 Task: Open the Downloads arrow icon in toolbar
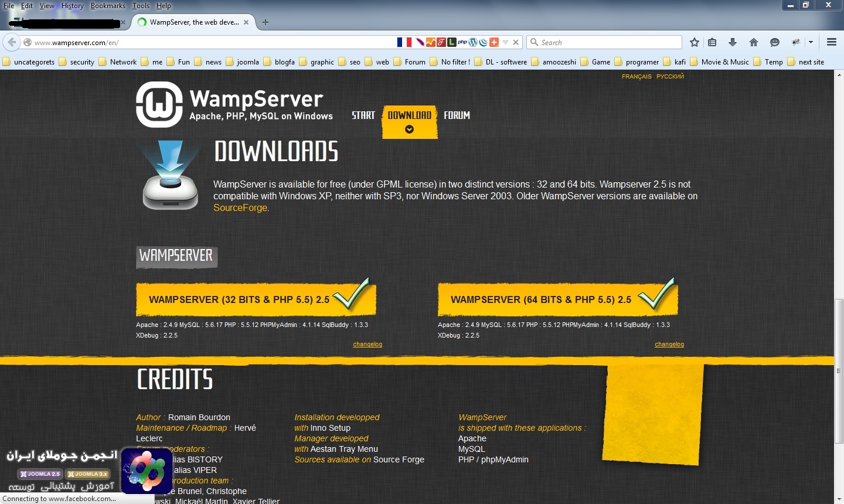coord(733,42)
